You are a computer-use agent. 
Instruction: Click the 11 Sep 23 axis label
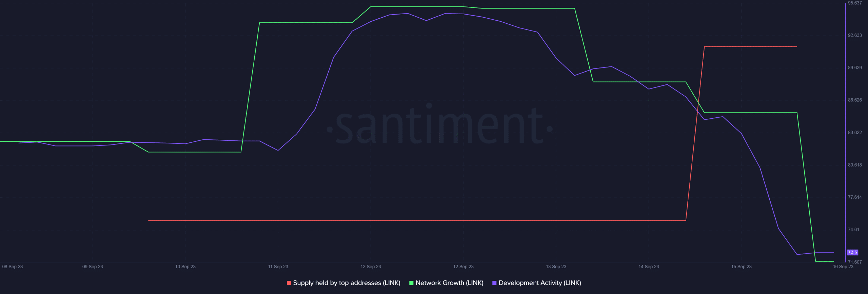point(278,267)
